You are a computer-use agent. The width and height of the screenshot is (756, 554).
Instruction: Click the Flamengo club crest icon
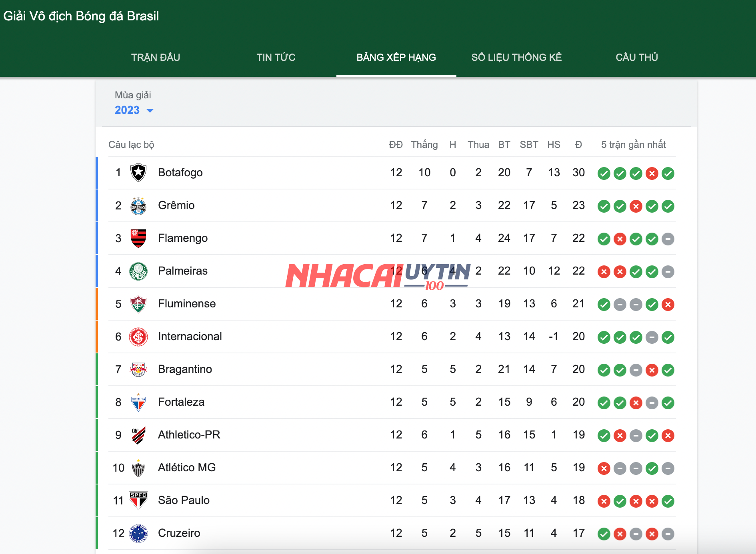(138, 238)
